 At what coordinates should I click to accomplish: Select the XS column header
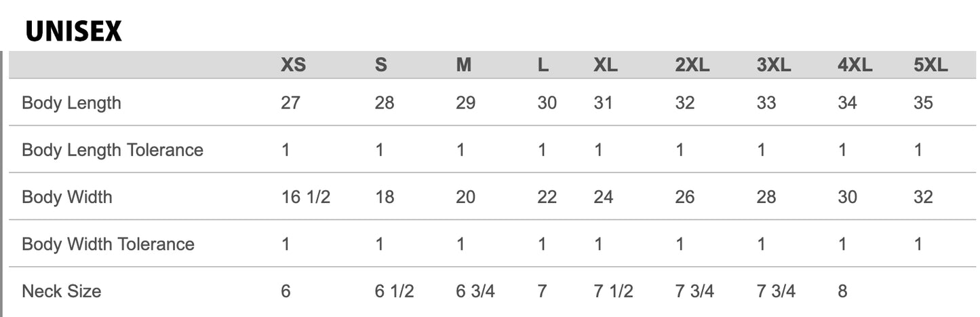pos(293,65)
